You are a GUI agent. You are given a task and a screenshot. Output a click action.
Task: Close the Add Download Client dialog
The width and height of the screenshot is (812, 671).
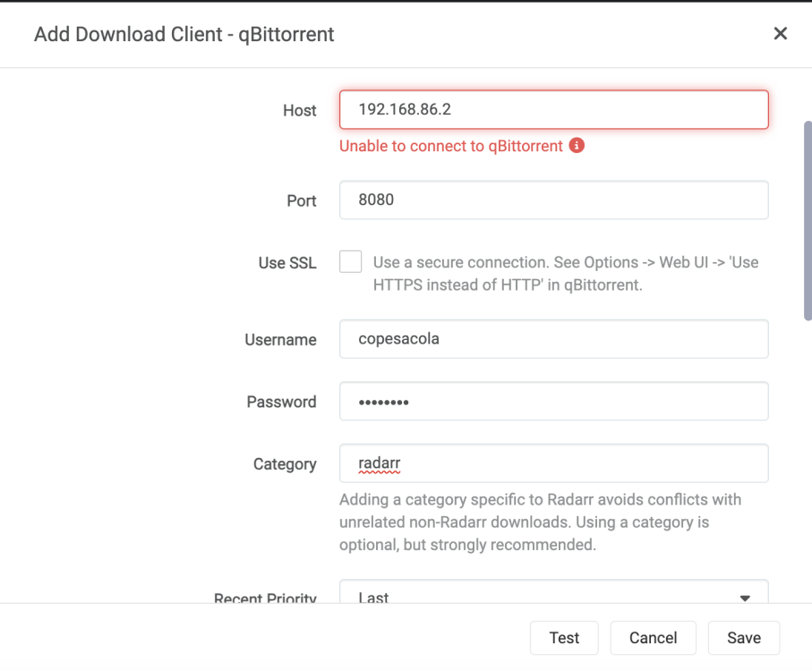point(780,34)
